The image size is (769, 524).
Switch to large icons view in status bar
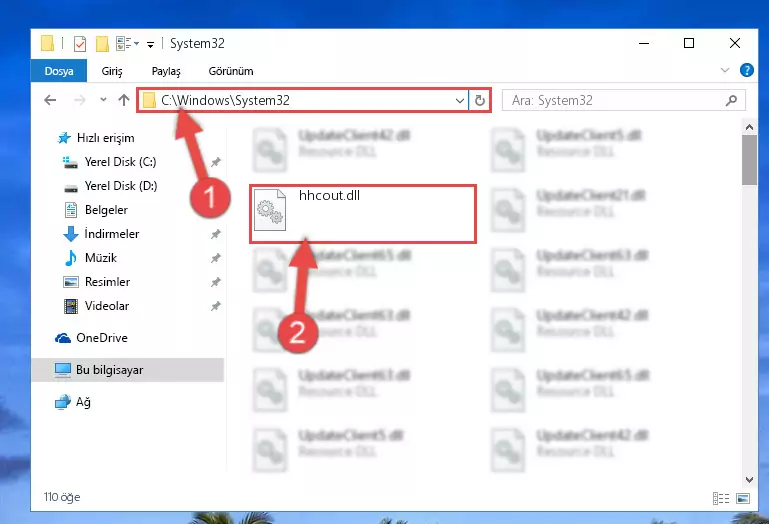click(743, 498)
